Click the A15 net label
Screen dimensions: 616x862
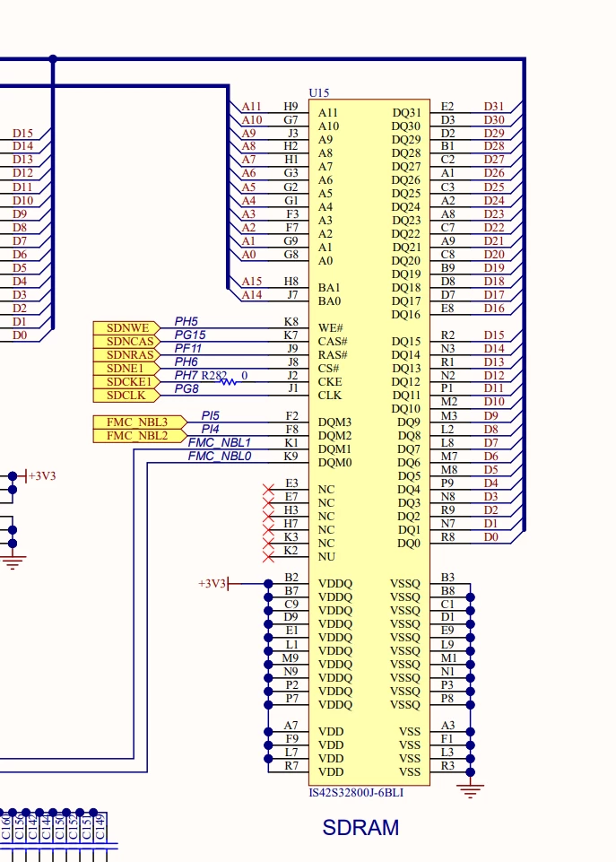[252, 281]
